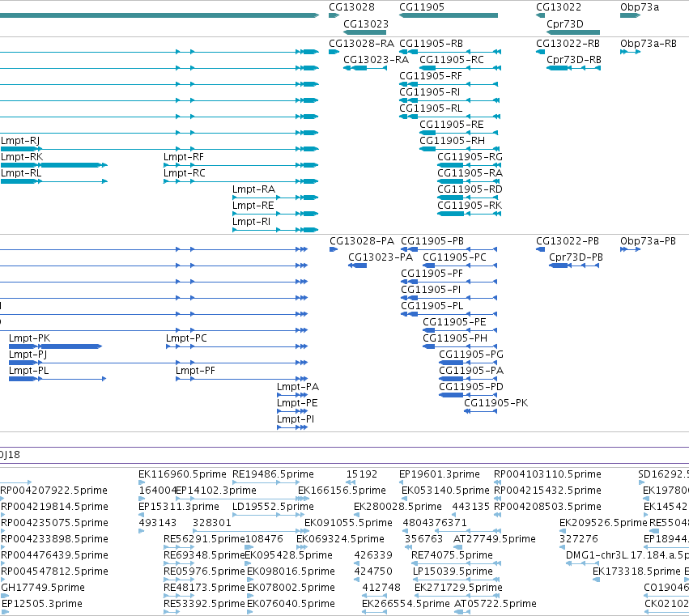The image size is (689, 616).
Task: Select protein Obp73a-PB label
Action: tap(649, 241)
